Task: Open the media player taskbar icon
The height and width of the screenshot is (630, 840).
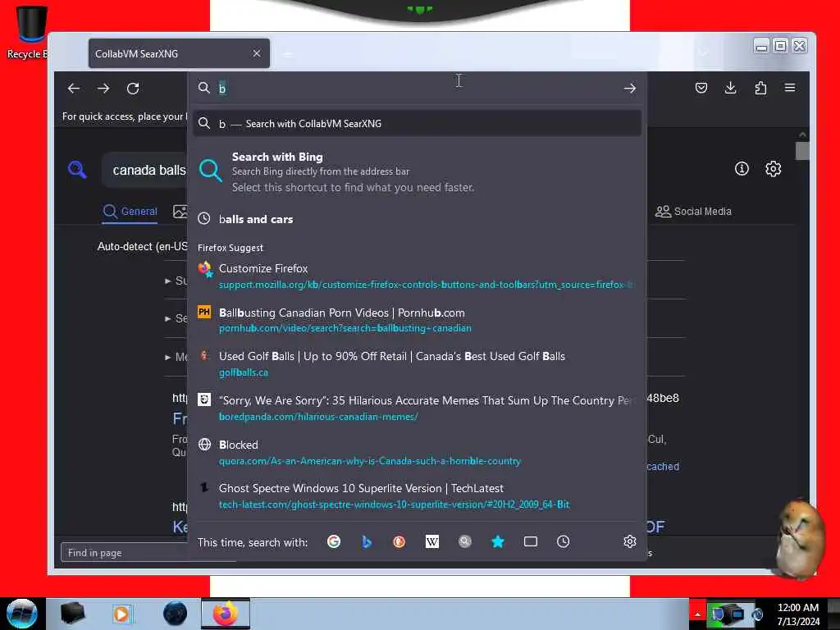Action: (x=121, y=614)
